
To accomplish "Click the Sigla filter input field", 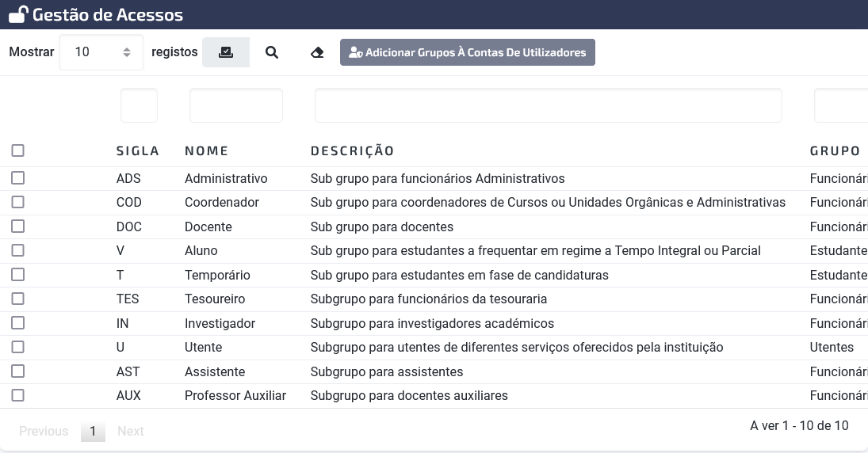I will [139, 105].
